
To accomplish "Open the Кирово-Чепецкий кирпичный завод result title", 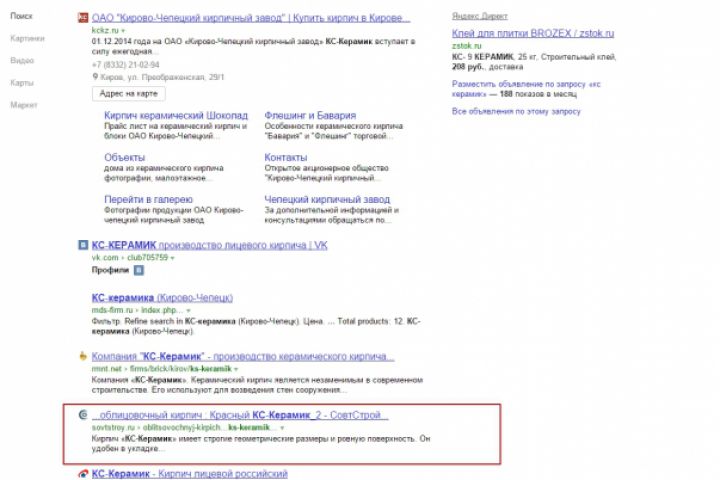I will (x=251, y=18).
